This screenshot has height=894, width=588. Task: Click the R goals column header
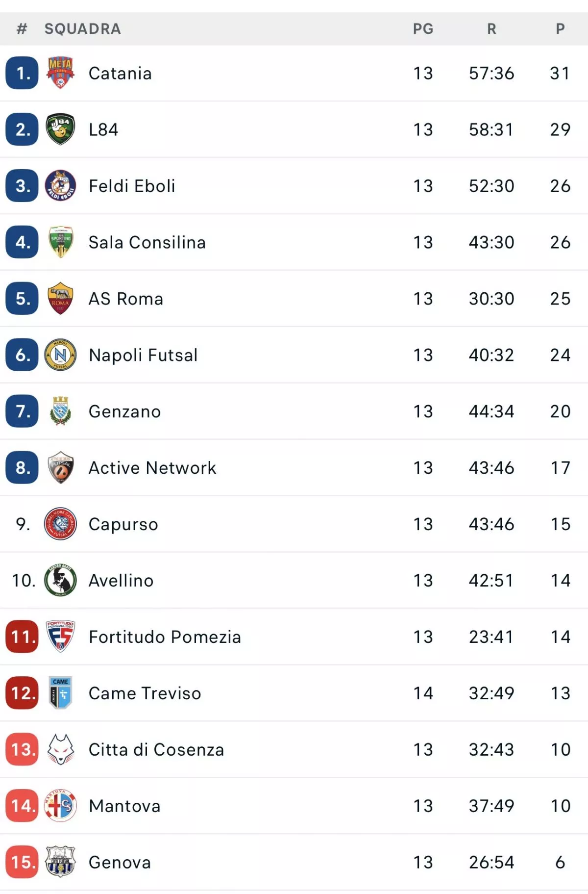click(491, 29)
